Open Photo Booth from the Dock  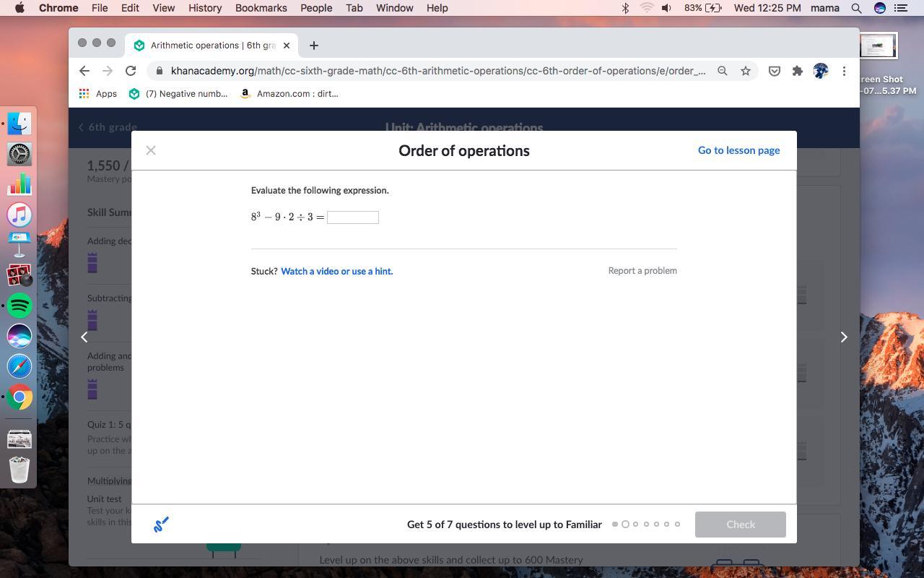pyautogui.click(x=19, y=275)
